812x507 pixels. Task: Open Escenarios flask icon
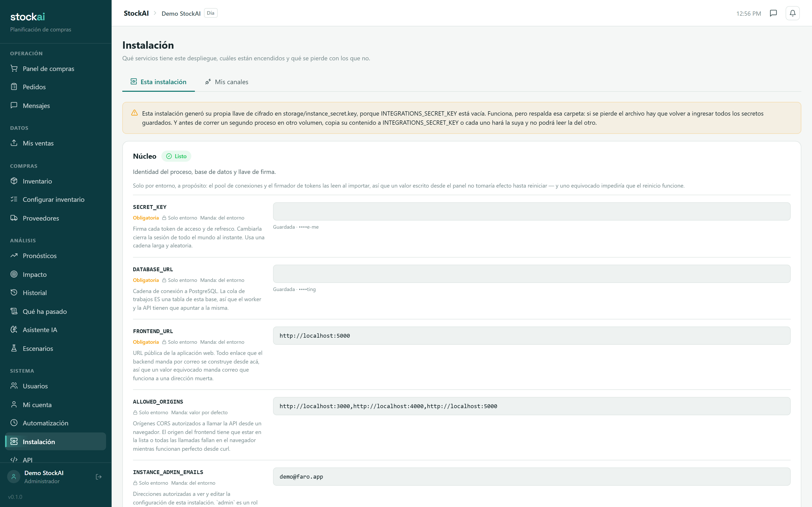coord(14,348)
